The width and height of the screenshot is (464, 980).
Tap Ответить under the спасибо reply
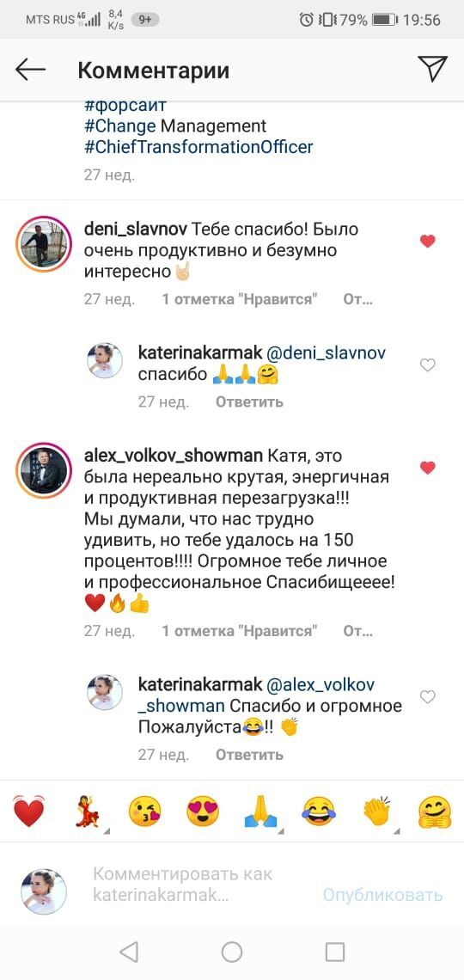click(249, 401)
